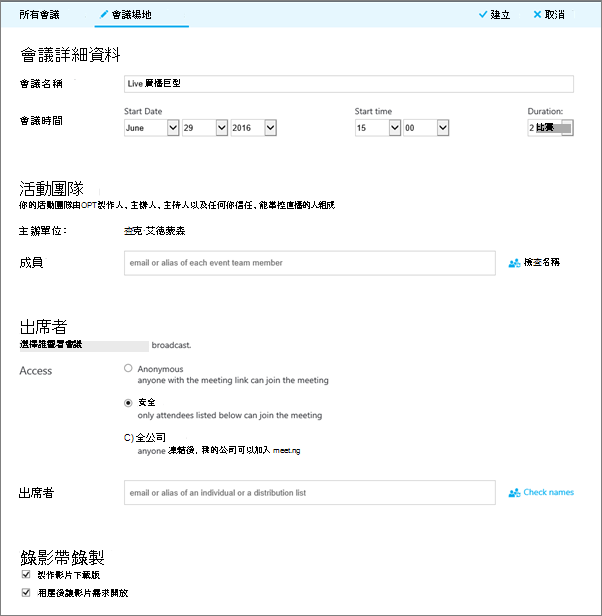Select the Anonymous access radio button

128,368
